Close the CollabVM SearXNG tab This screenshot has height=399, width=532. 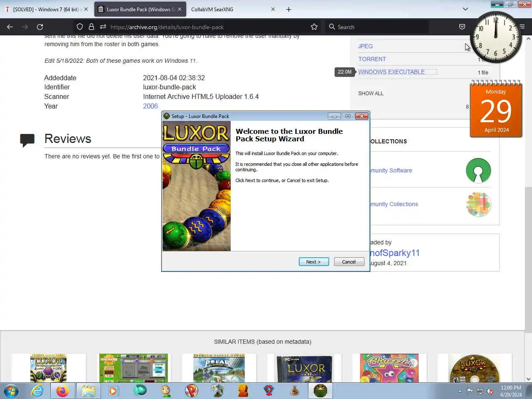tap(273, 9)
